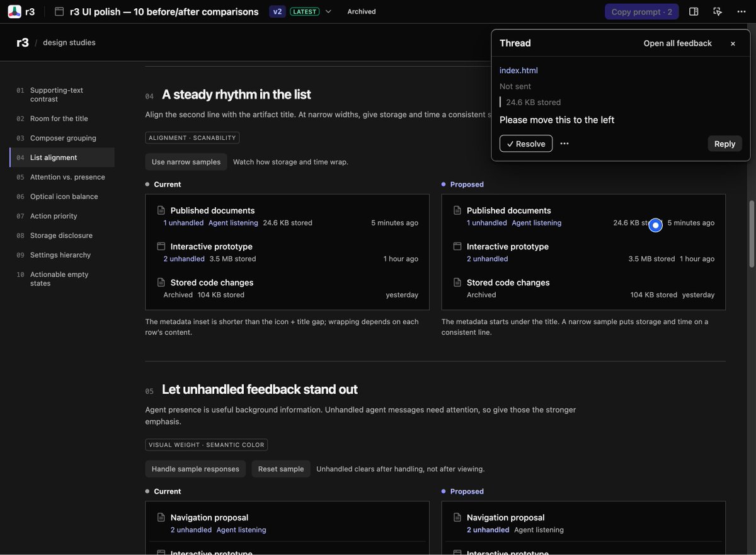
Task: Click document icon of Proposed Published documents row
Action: click(x=457, y=210)
